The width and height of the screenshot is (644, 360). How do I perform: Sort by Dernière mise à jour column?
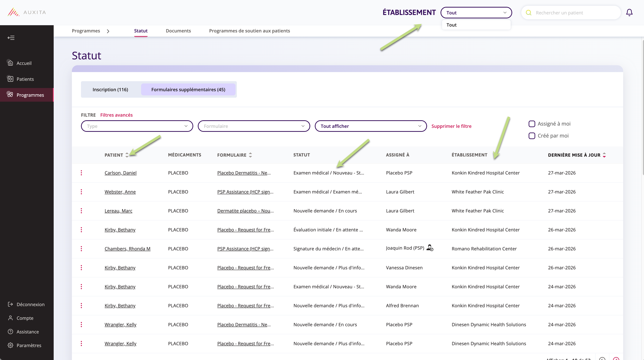click(604, 155)
